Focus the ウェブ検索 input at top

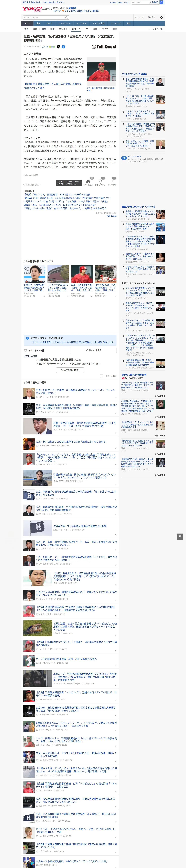coord(140,2)
